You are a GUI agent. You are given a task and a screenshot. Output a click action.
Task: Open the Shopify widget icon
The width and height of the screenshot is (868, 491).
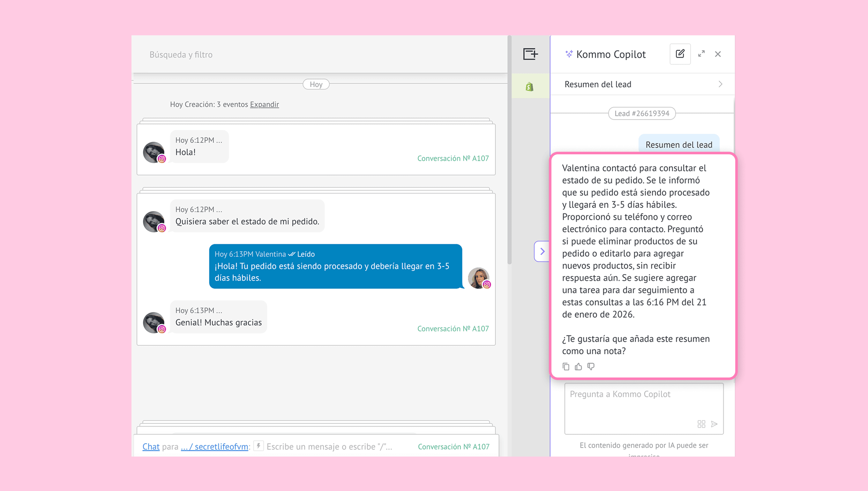pos(529,87)
